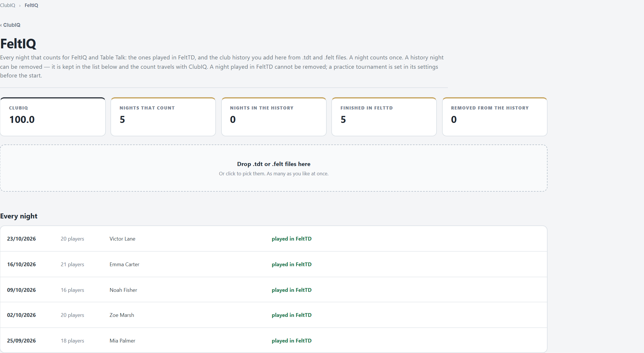Image resolution: width=644 pixels, height=353 pixels.
Task: Click 'played in FeltTD' for Noah Fisher
Action: (292, 290)
